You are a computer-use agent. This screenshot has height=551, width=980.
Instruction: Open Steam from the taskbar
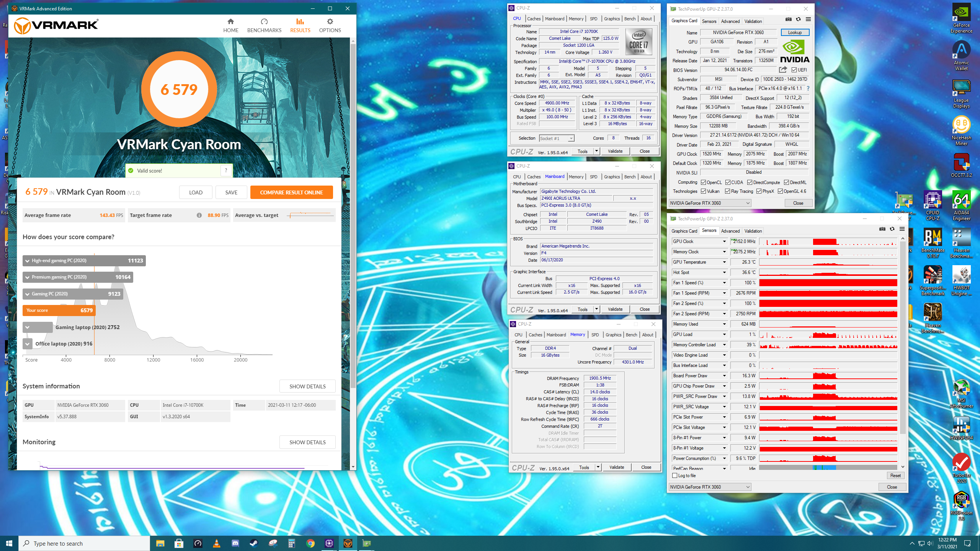254,543
